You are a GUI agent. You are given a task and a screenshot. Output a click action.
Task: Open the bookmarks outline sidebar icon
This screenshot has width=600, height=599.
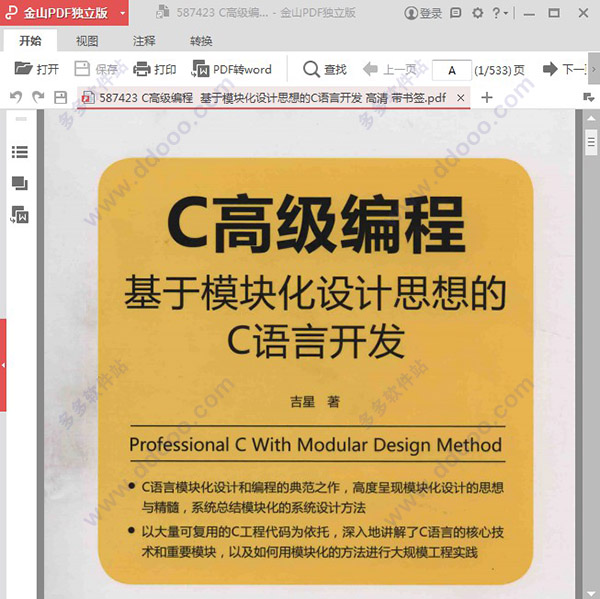coord(20,152)
